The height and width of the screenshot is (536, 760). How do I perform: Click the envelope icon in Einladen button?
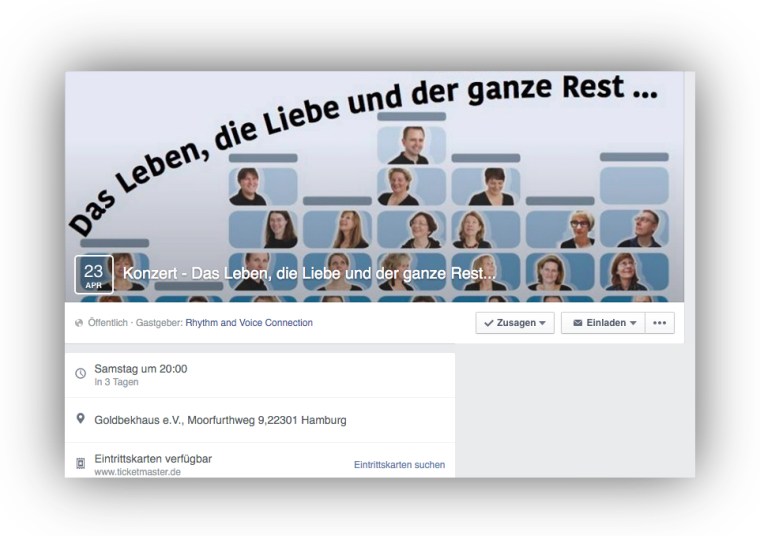pos(577,323)
